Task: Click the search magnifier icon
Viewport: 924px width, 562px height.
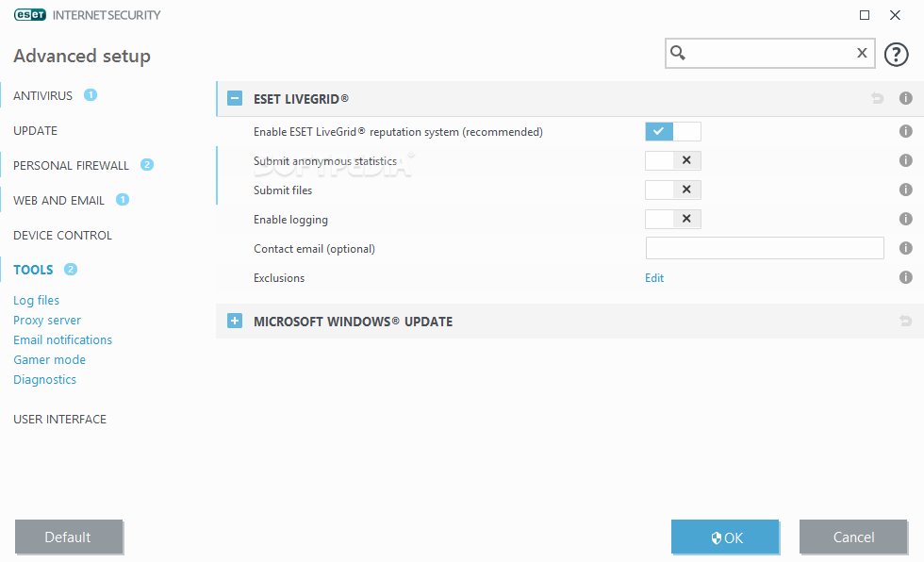Action: click(678, 53)
